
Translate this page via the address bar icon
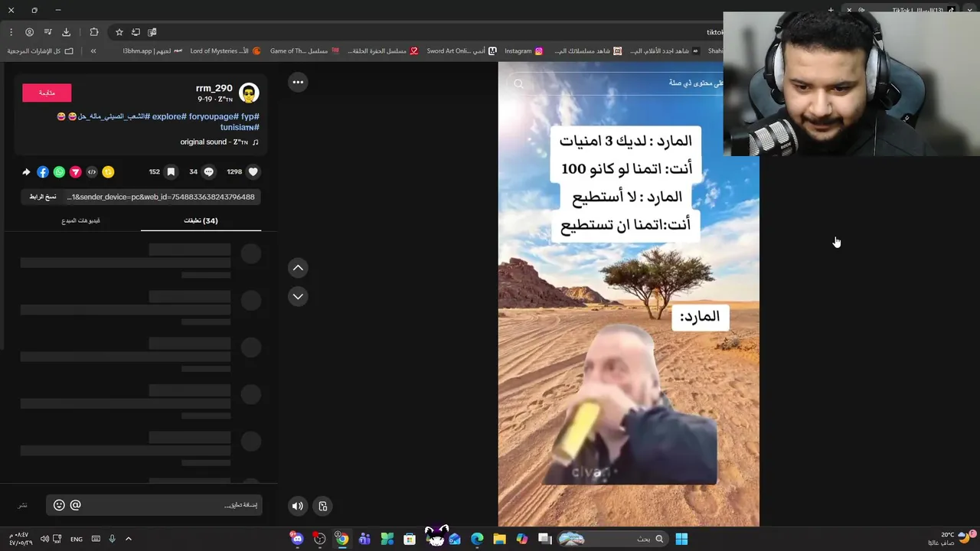152,32
